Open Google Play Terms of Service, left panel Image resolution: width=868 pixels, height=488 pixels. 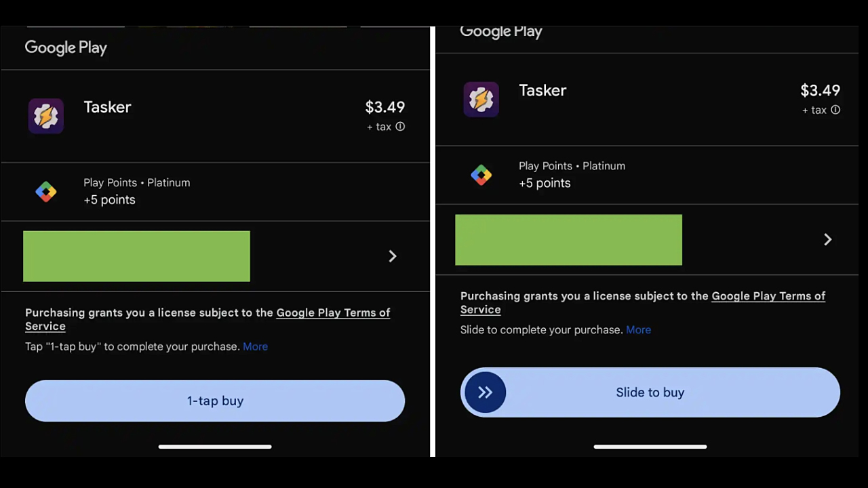208,319
